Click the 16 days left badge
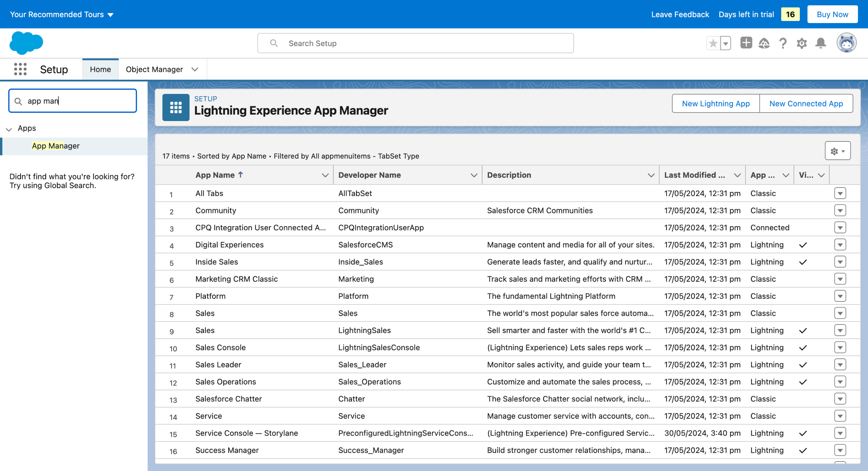 pos(790,14)
